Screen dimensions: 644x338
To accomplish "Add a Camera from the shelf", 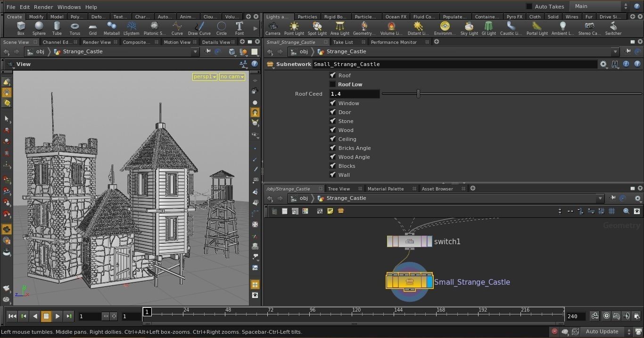I will pyautogui.click(x=272, y=28).
